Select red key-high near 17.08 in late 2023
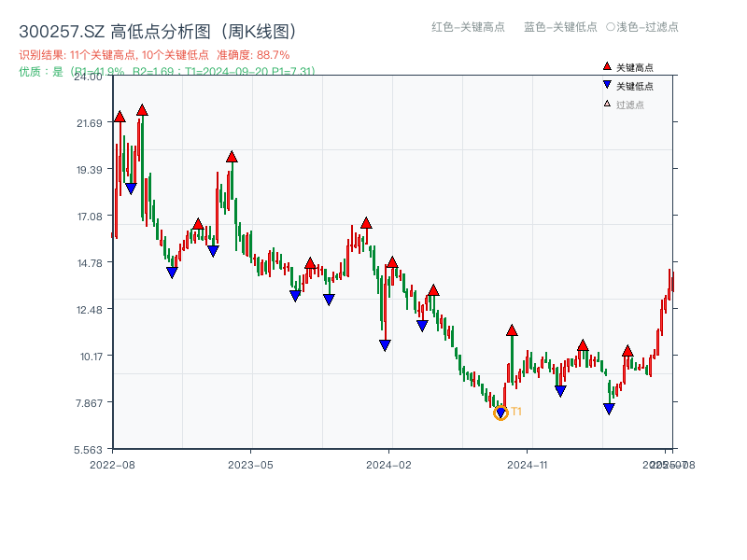 pyautogui.click(x=366, y=223)
